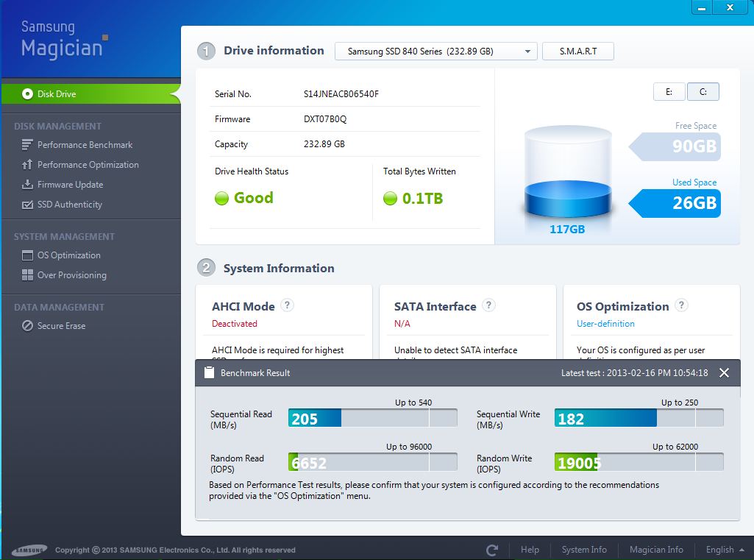Click the OS Optimization window icon
This screenshot has width=754, height=560.
(x=27, y=255)
